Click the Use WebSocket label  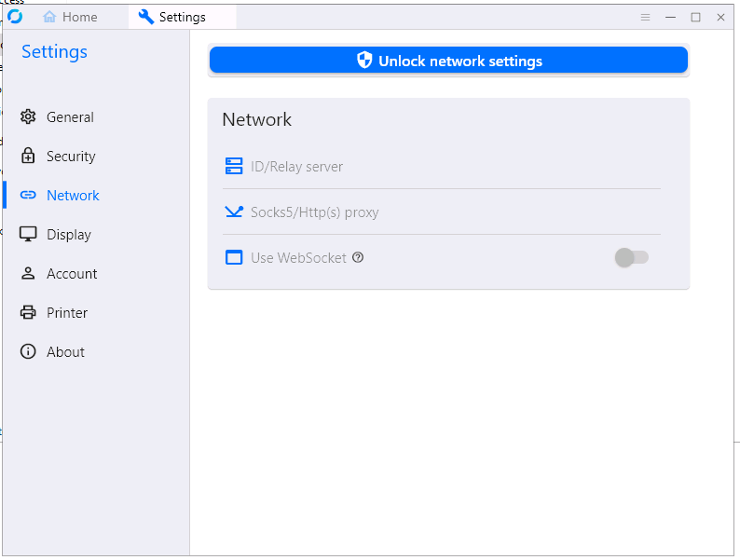(298, 258)
